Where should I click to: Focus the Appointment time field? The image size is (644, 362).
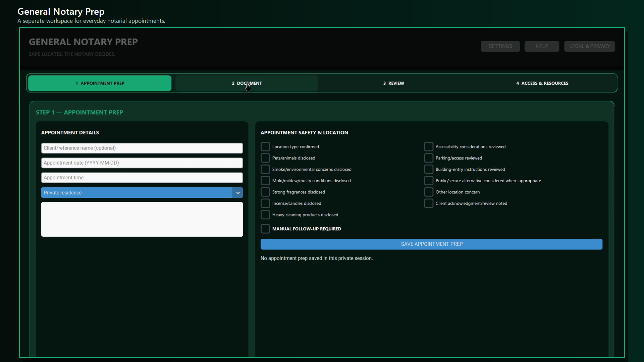142,178
